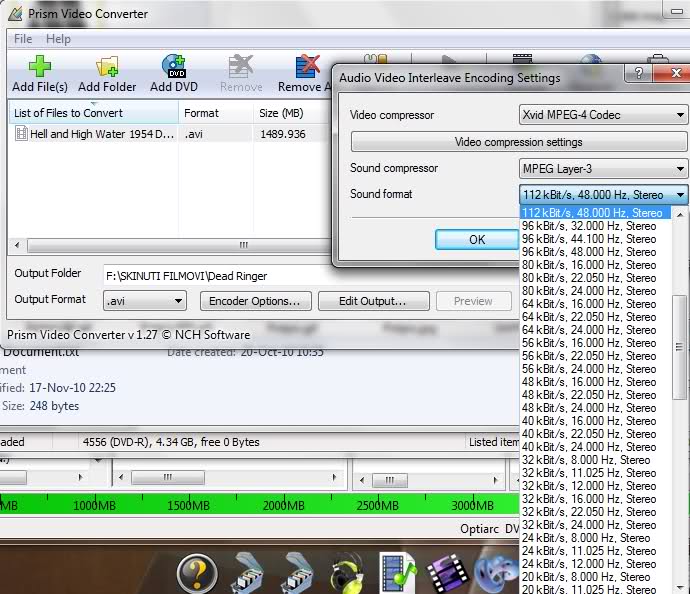Select 112 kBit/s, 48.000 Hz, Stereo option
Screen dimensions: 690x594
point(595,213)
